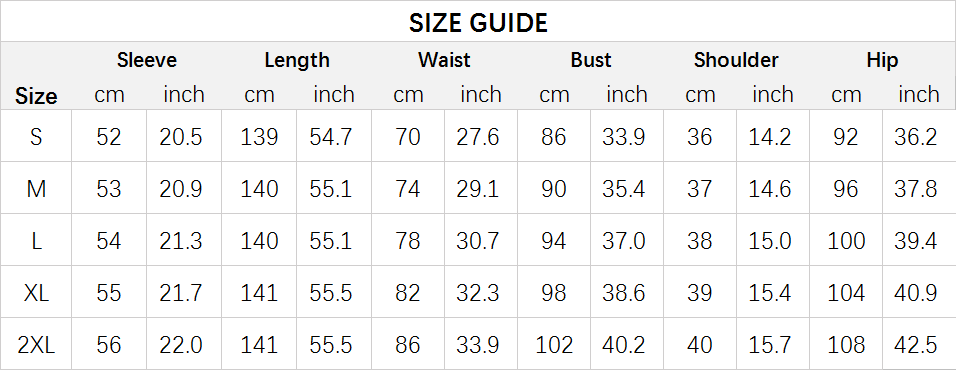Click the Size row label header
This screenshot has height=371, width=957.
click(36, 96)
